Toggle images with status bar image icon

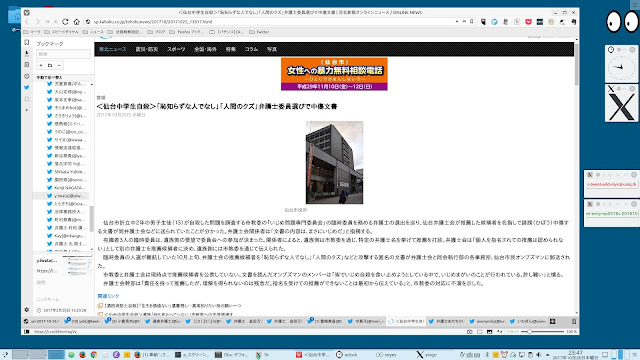[x=489, y=332]
